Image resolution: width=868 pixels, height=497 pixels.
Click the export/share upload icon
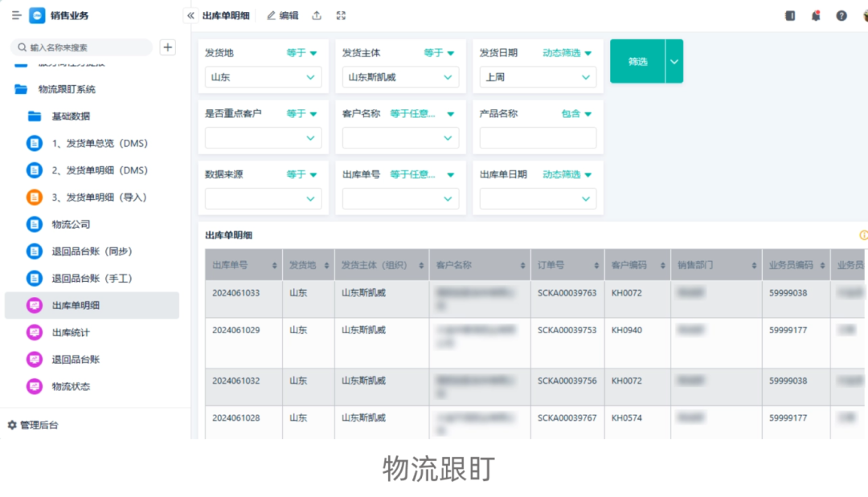[317, 15]
